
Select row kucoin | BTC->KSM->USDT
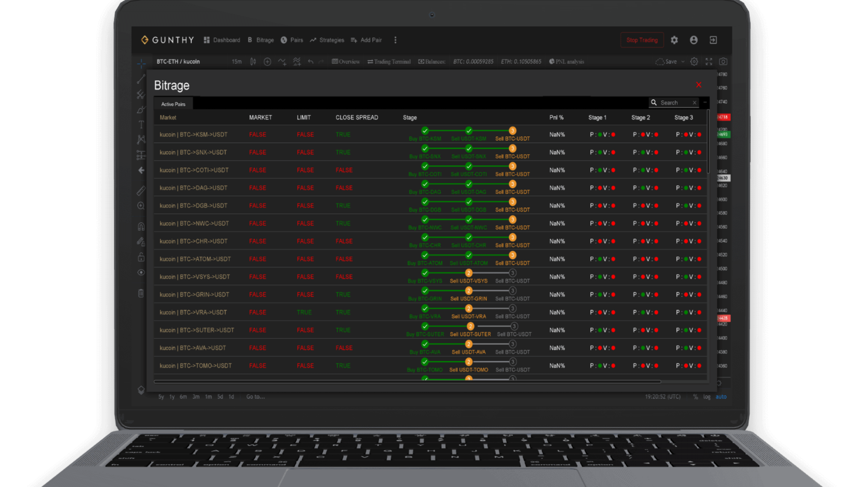tap(430, 135)
